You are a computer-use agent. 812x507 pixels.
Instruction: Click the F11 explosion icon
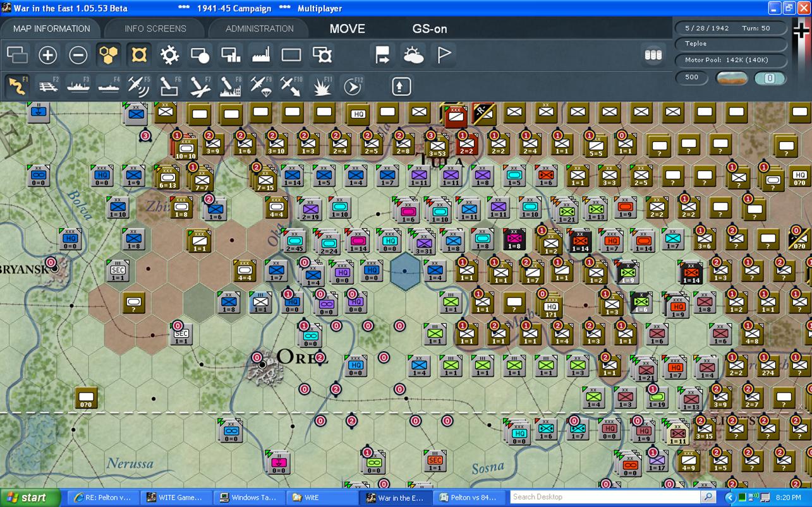(x=322, y=86)
